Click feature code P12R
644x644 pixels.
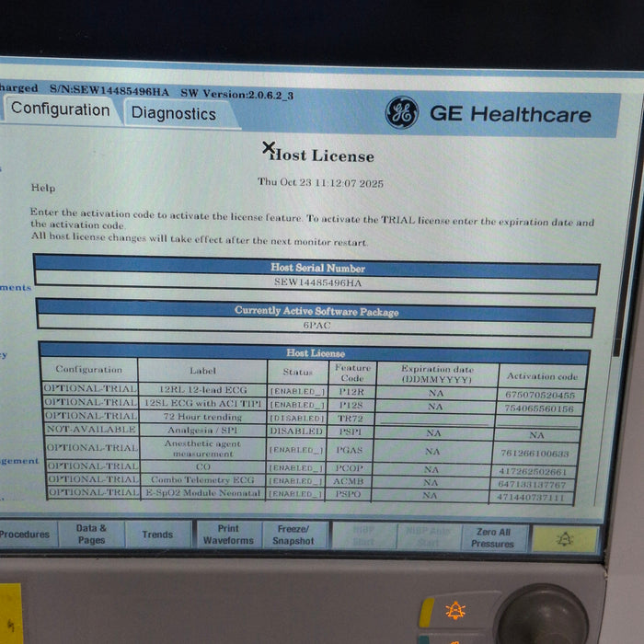coord(351,392)
